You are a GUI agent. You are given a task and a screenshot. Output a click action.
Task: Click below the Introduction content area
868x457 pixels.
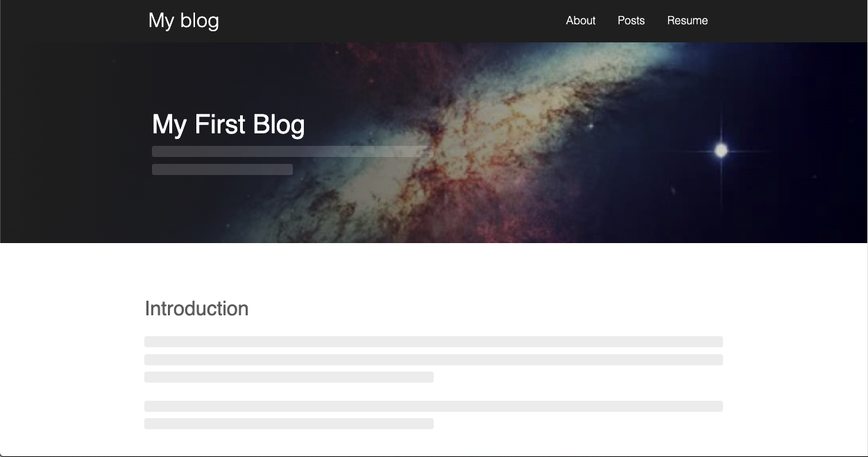click(434, 441)
